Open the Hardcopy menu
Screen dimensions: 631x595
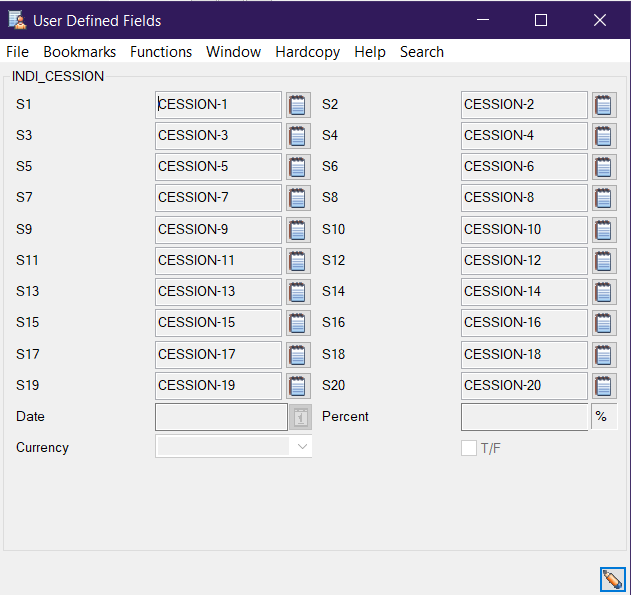[x=308, y=52]
